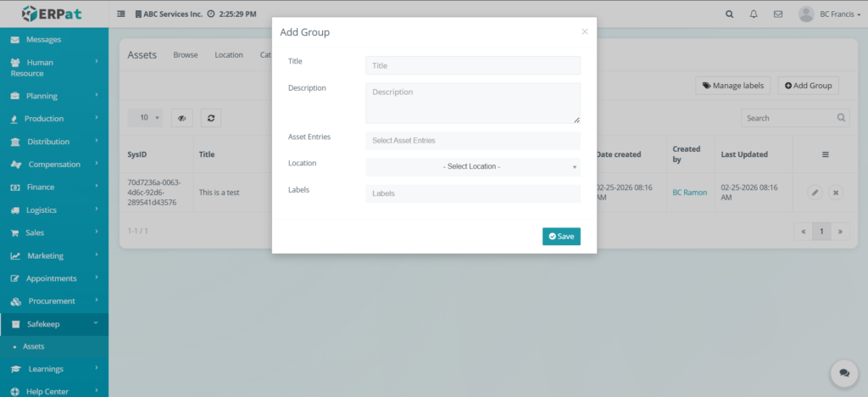Click the edit pencil icon for the "This is a test" row
This screenshot has height=397, width=868.
(815, 193)
